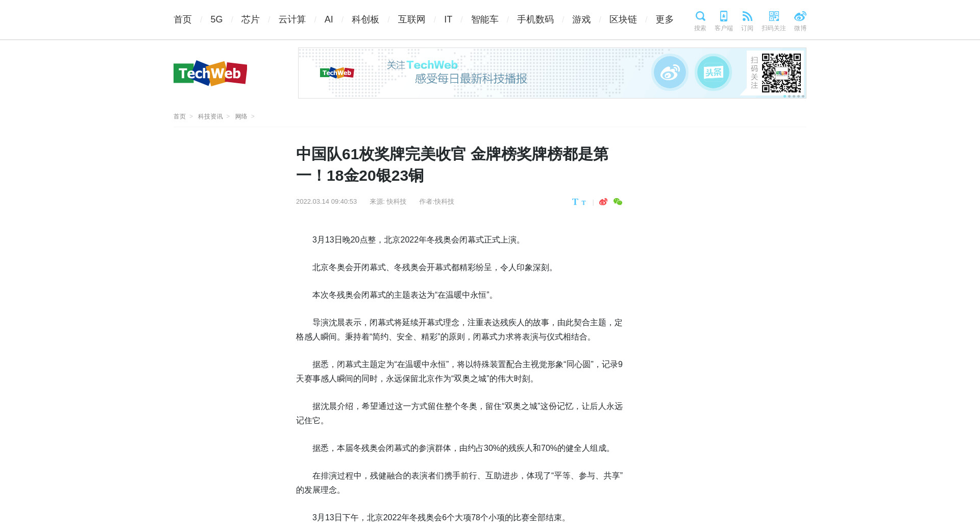Open the mobile client (客户端) icon
Image resolution: width=980 pixels, height=531 pixels.
coord(723,16)
